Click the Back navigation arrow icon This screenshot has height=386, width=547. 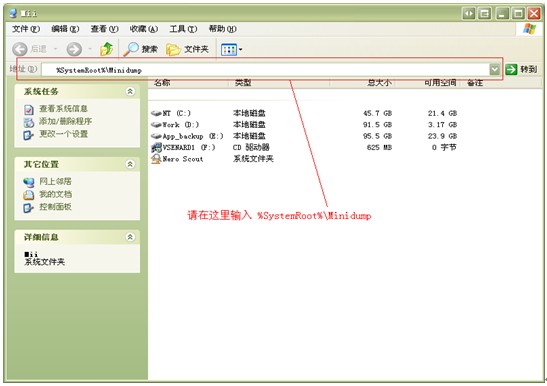tap(20, 49)
